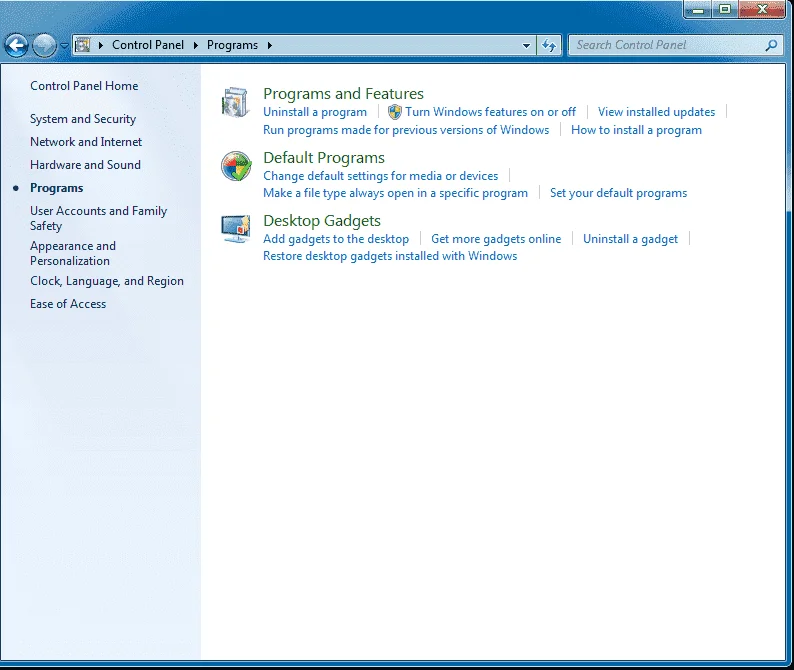Click the Back arrow navigation button
794x670 pixels.
[16, 46]
